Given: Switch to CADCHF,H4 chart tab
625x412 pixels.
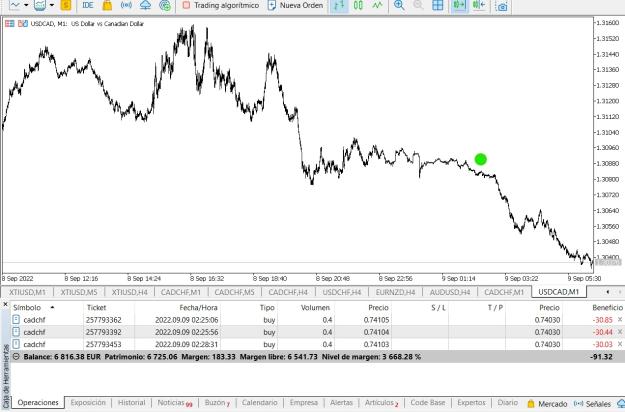Looking at the screenshot, I should [x=288, y=292].
